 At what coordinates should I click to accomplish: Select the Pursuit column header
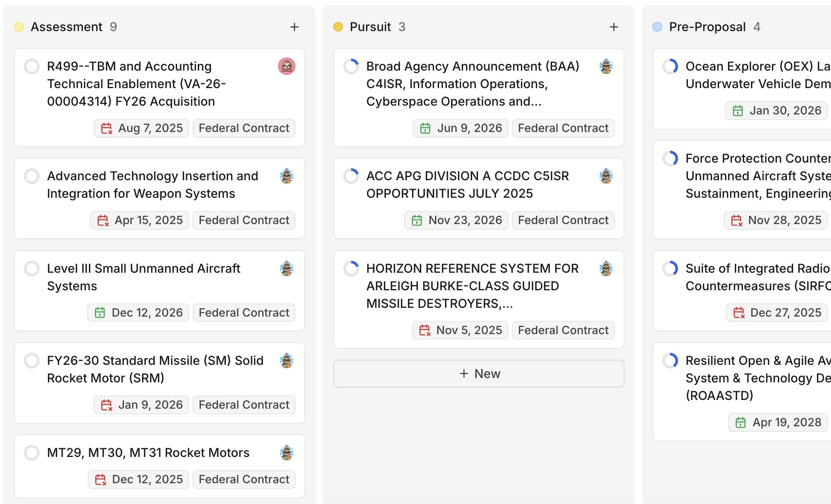pos(370,27)
